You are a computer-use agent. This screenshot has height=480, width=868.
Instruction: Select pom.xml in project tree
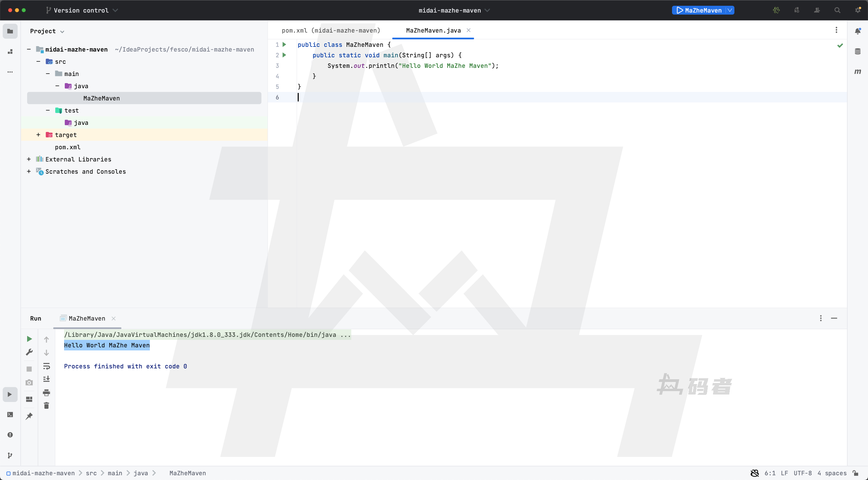coord(67,147)
